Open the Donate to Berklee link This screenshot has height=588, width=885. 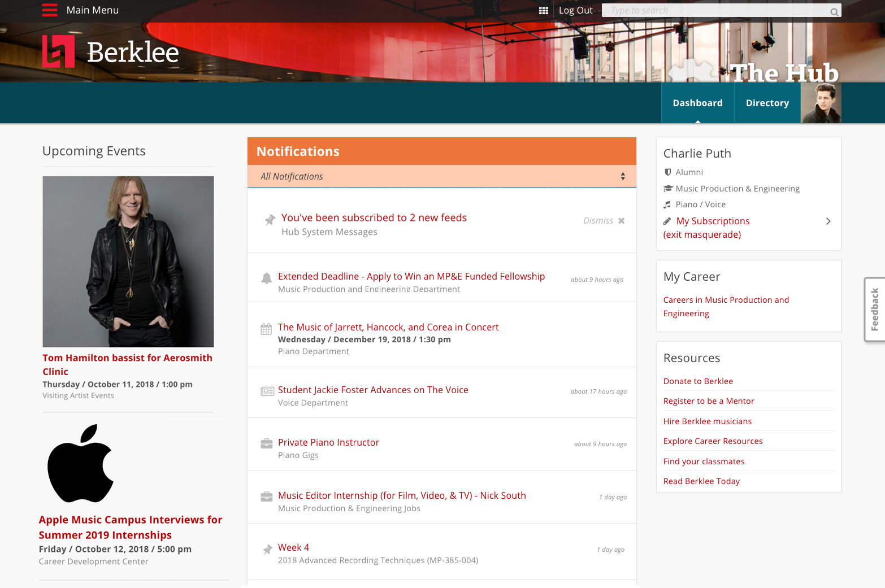coord(698,381)
